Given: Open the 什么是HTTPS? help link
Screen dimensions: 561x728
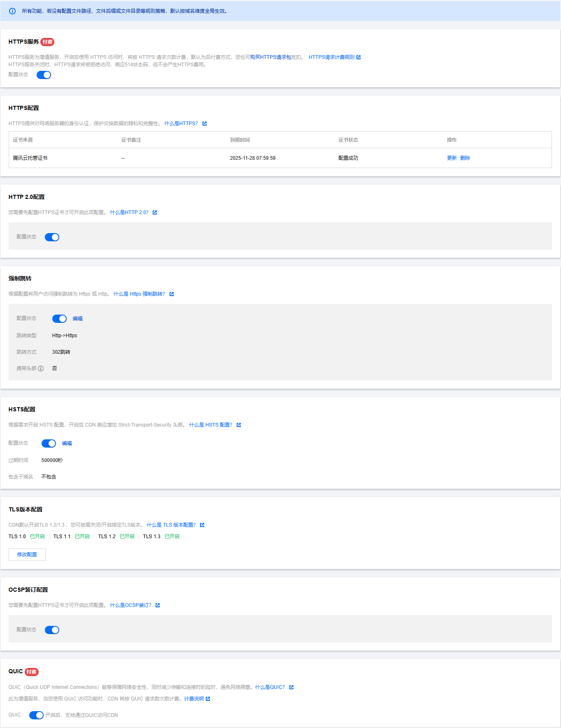Looking at the screenshot, I should point(181,124).
